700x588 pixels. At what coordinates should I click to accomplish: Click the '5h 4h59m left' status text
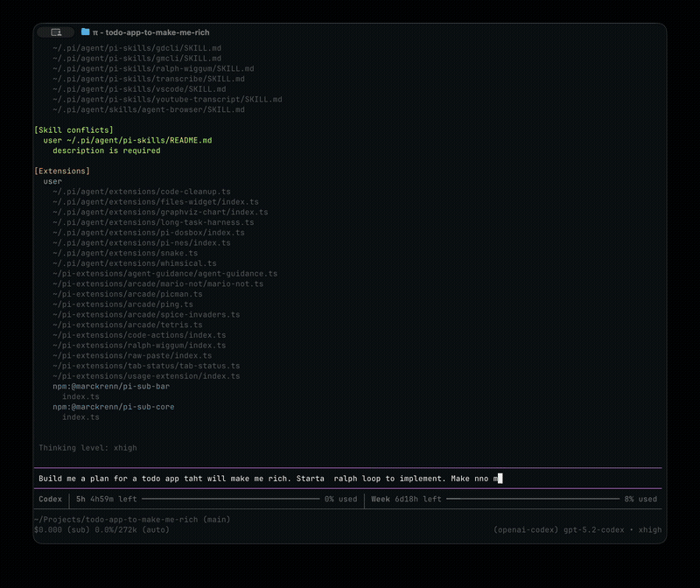pos(106,499)
